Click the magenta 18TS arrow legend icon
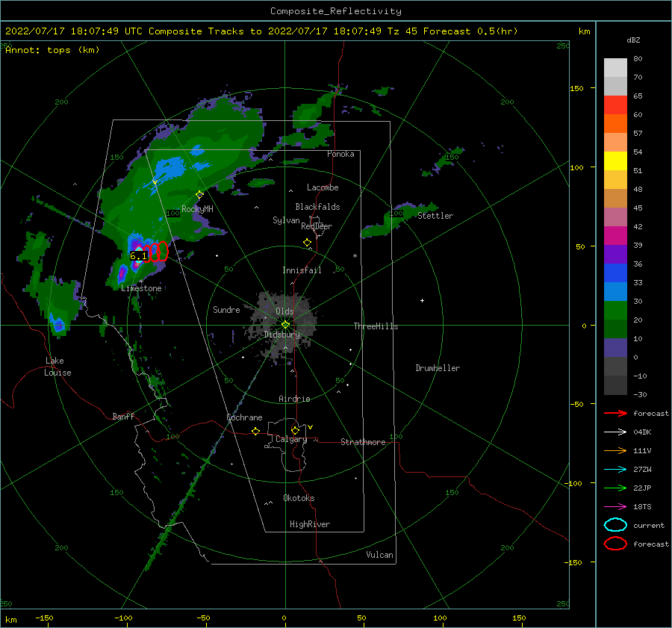The height and width of the screenshot is (628, 672). tap(615, 507)
